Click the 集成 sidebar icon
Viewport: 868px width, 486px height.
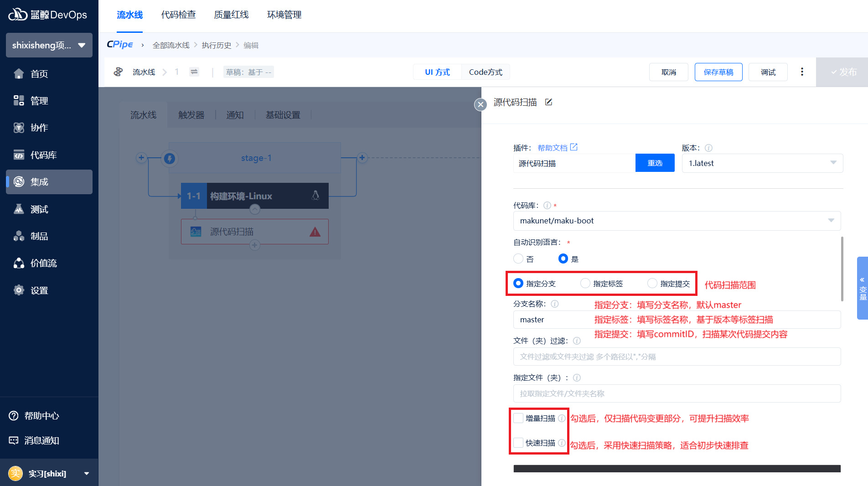tap(19, 182)
